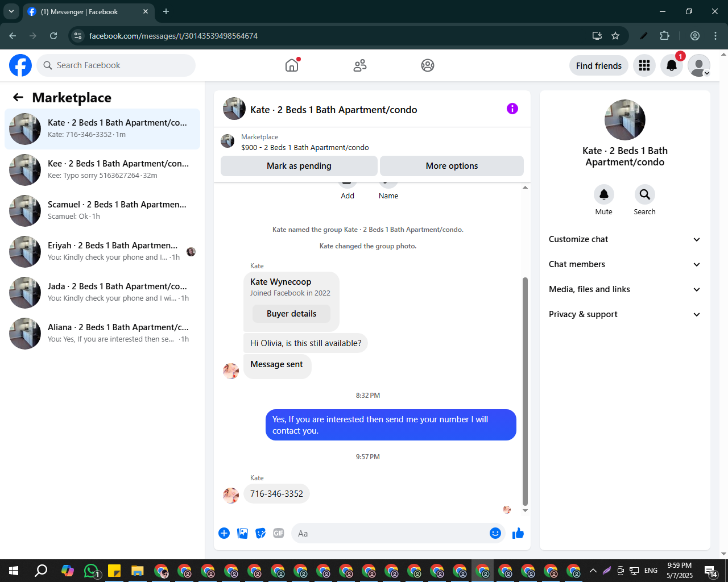Click the phone number message 716-346-3352
Image resolution: width=728 pixels, height=582 pixels.
pos(276,494)
